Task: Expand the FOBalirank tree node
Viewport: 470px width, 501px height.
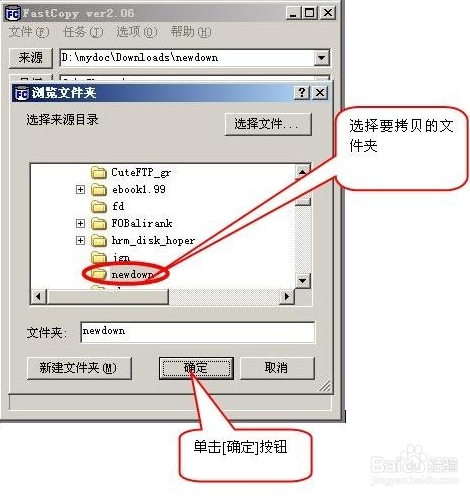Action: click(x=80, y=223)
